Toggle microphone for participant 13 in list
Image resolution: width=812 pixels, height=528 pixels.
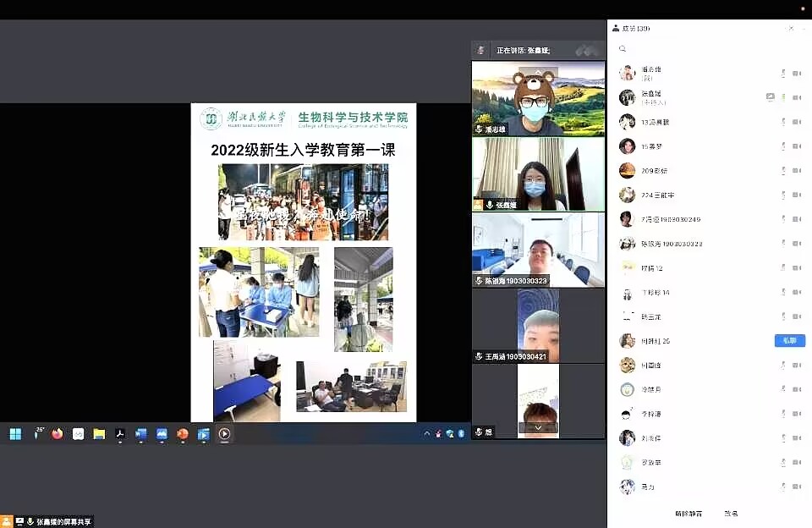pyautogui.click(x=784, y=122)
